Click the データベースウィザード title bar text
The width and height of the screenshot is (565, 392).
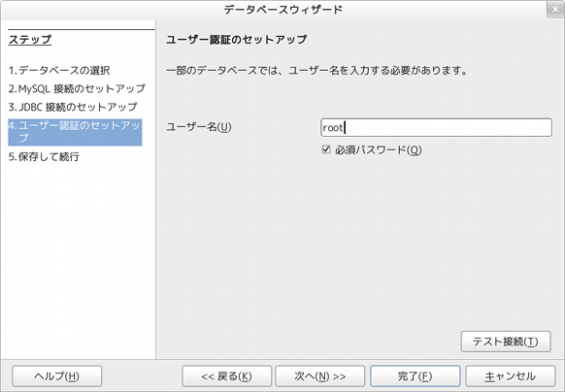(x=282, y=10)
